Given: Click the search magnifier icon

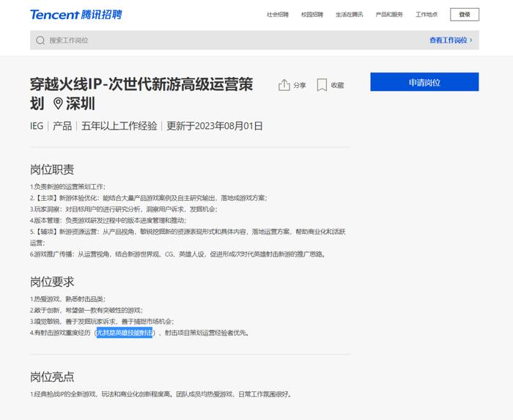Looking at the screenshot, I should [40, 40].
